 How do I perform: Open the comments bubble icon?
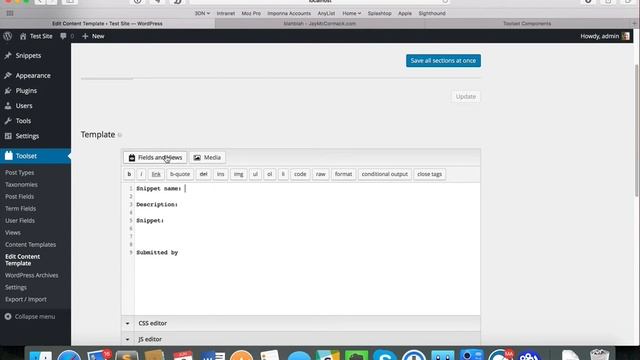(63, 36)
